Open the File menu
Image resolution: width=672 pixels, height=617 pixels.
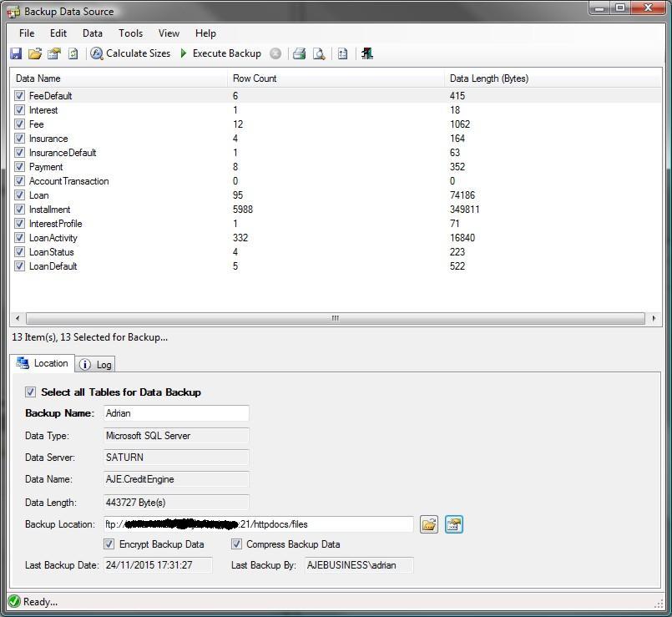click(27, 33)
